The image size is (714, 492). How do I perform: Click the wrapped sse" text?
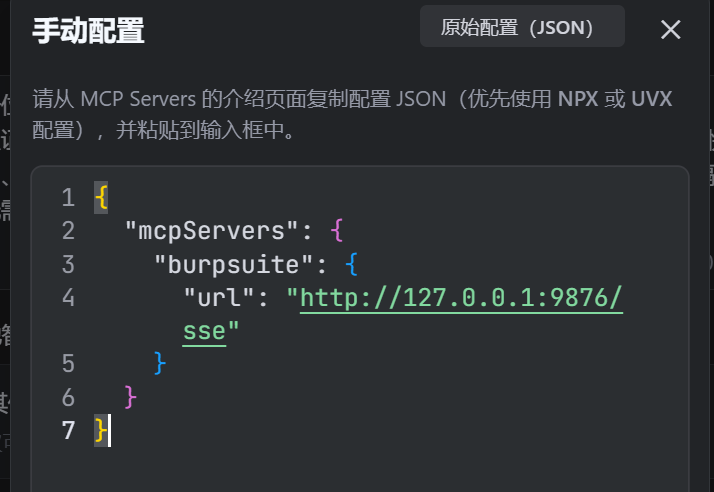pyautogui.click(x=211, y=331)
